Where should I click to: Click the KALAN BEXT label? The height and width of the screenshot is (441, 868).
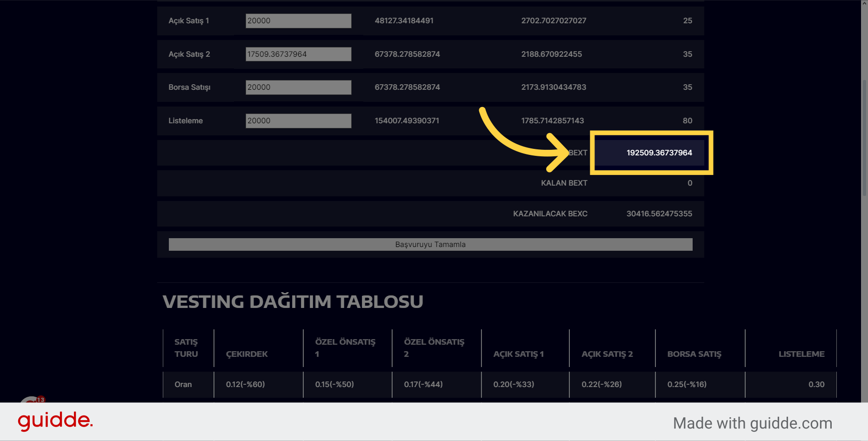pos(564,183)
